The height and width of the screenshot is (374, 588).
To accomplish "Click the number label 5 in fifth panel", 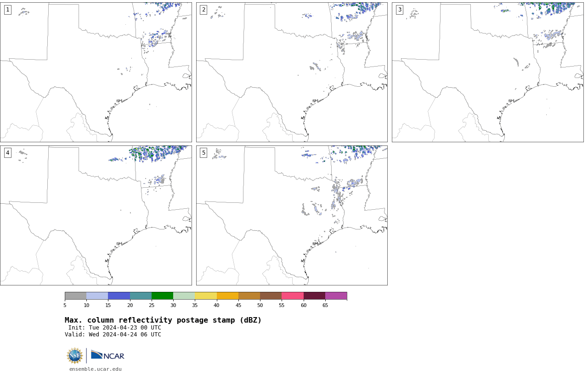I will (204, 153).
